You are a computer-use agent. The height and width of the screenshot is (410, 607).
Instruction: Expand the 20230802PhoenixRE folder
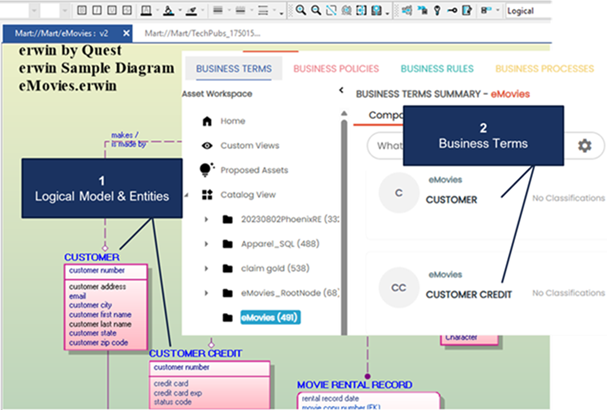coord(206,219)
